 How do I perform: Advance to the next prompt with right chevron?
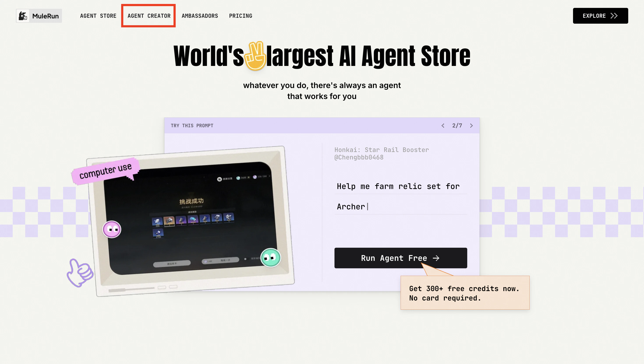(471, 125)
